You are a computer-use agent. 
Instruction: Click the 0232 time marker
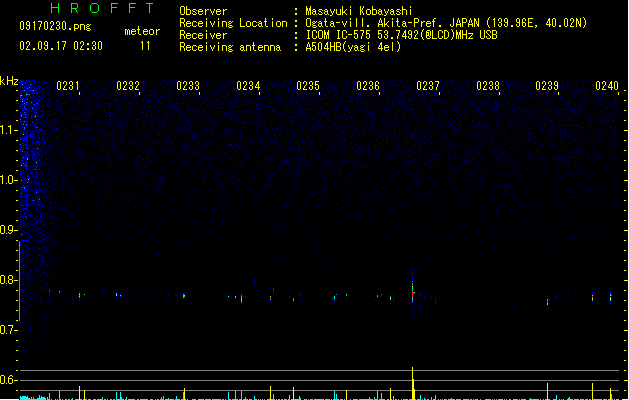click(128, 86)
